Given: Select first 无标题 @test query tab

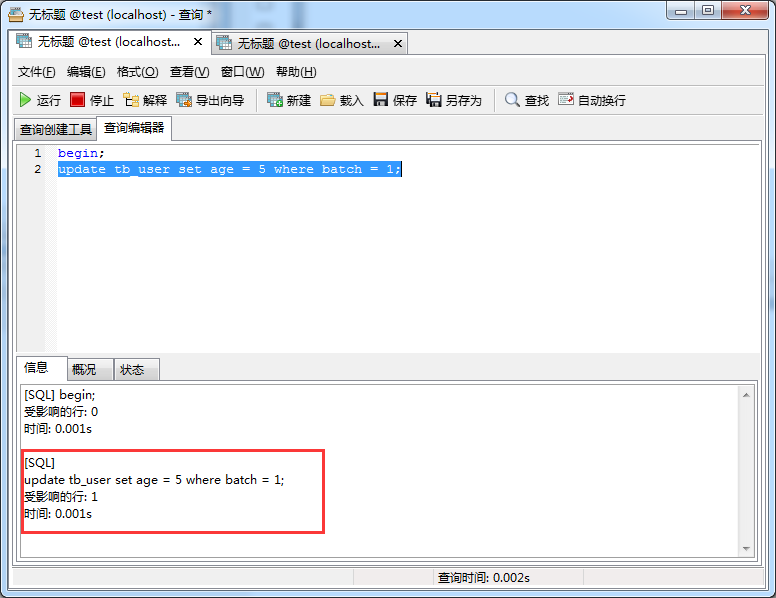Looking at the screenshot, I should click(x=109, y=42).
